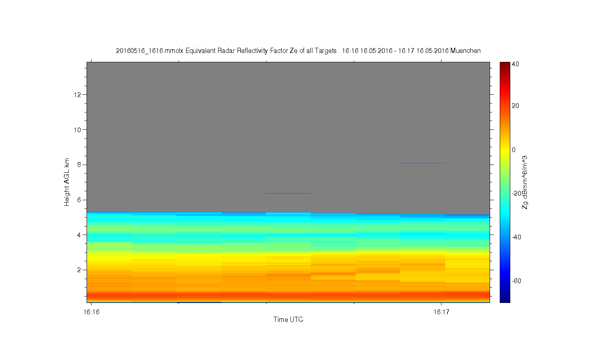Click the 'Height AGL km' axis label
The width and height of the screenshot is (607, 364).
pyautogui.click(x=67, y=182)
